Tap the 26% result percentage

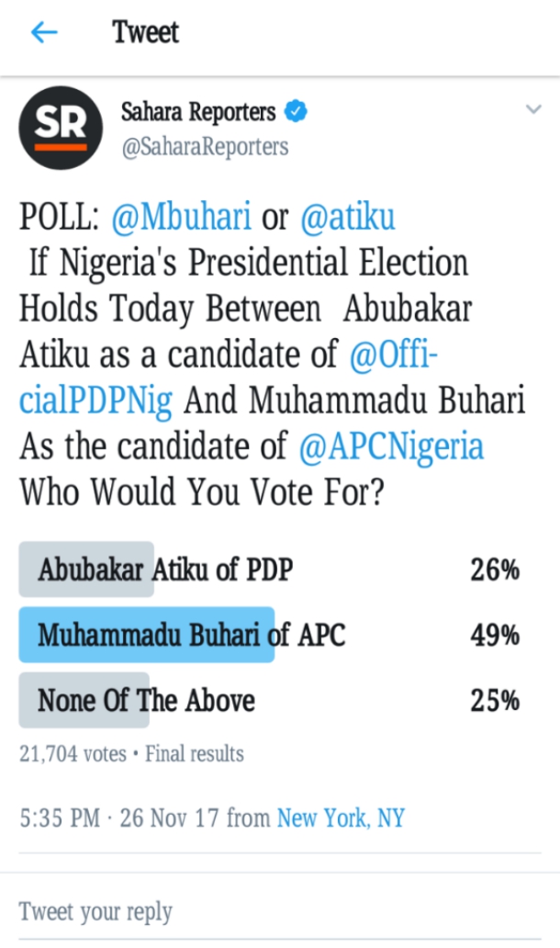coord(495,570)
